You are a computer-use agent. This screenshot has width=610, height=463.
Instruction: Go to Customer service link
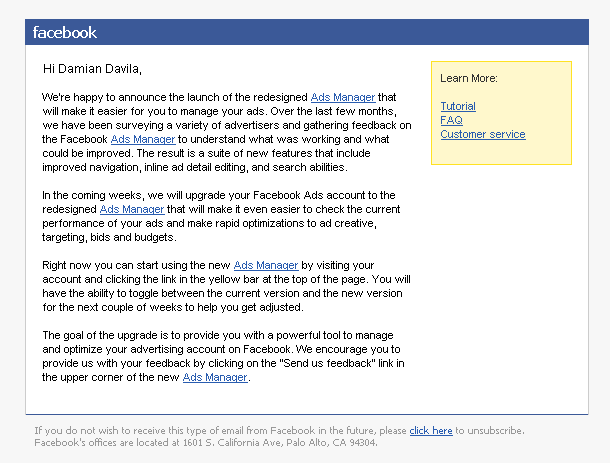click(x=483, y=134)
